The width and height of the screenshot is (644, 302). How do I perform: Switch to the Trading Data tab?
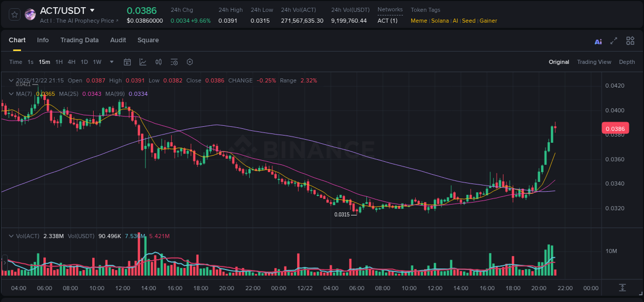point(79,40)
